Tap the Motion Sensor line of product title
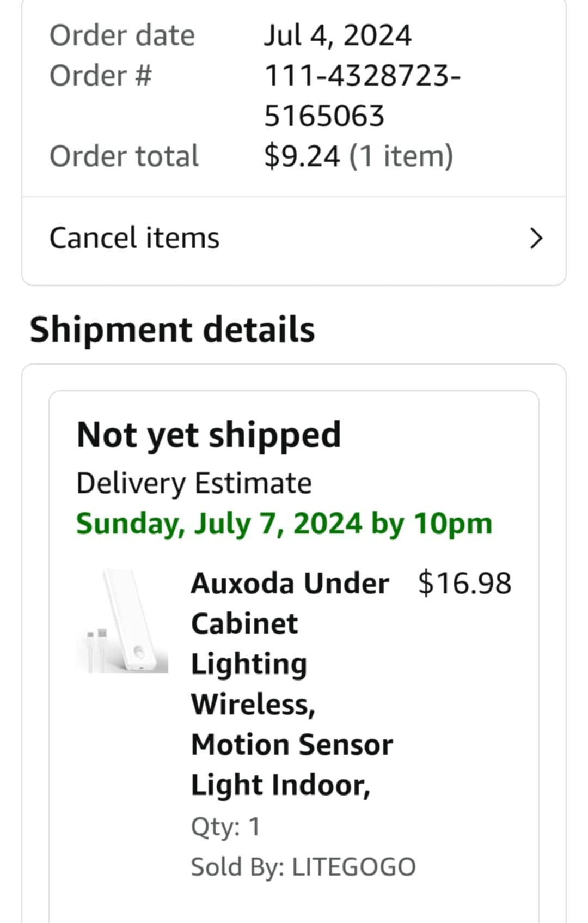The height and width of the screenshot is (923, 588). pyautogui.click(x=292, y=744)
